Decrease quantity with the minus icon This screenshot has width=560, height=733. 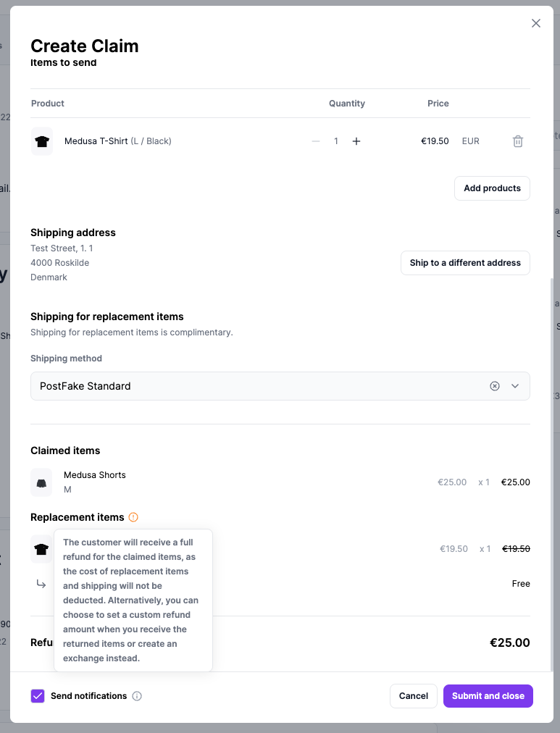316,141
